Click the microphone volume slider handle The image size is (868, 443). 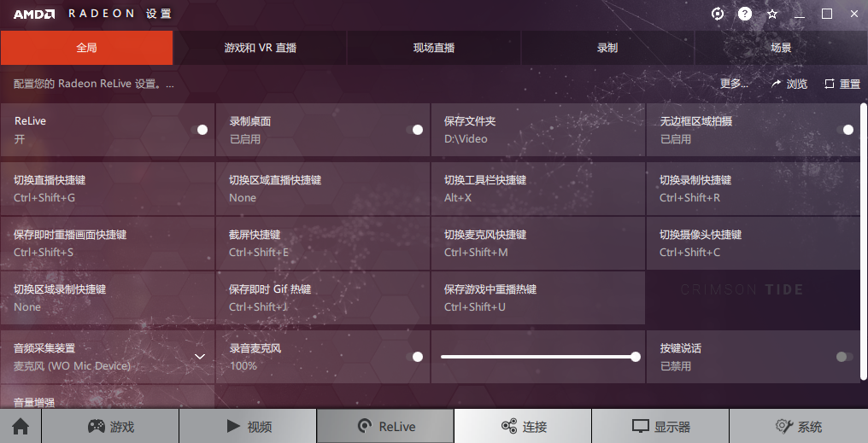click(636, 357)
